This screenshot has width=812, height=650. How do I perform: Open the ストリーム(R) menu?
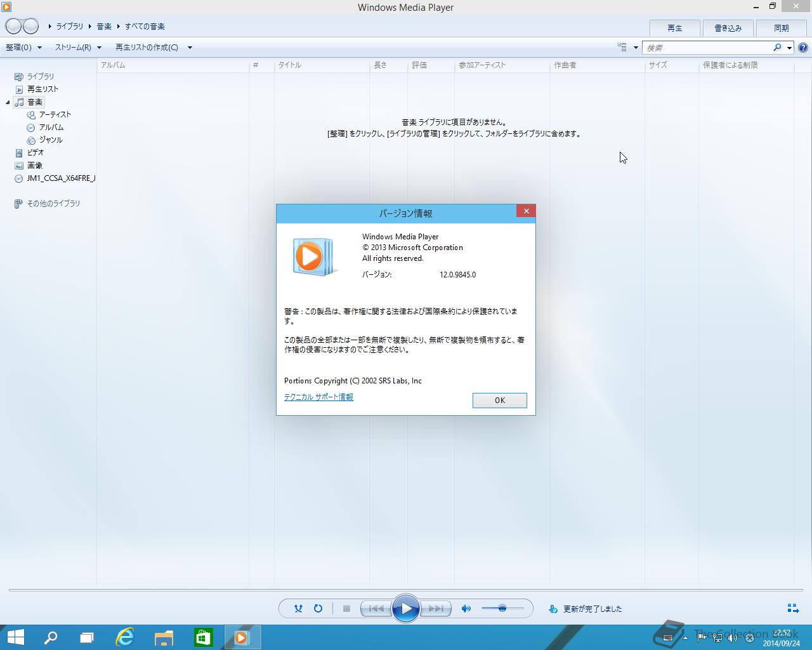pyautogui.click(x=77, y=48)
